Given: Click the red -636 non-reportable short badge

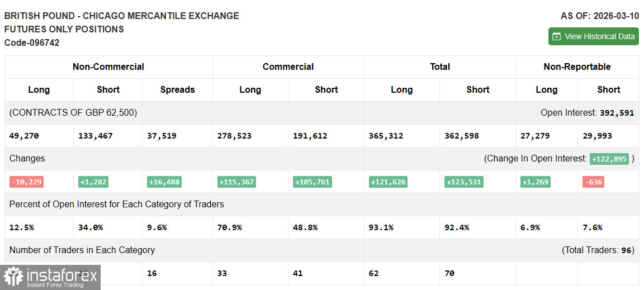Looking at the screenshot, I should pyautogui.click(x=593, y=182).
